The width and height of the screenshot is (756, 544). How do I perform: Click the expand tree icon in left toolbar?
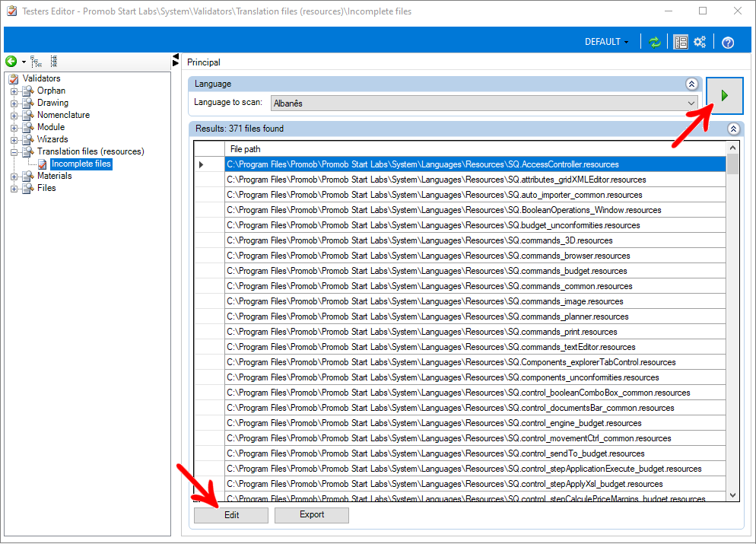click(x=37, y=62)
